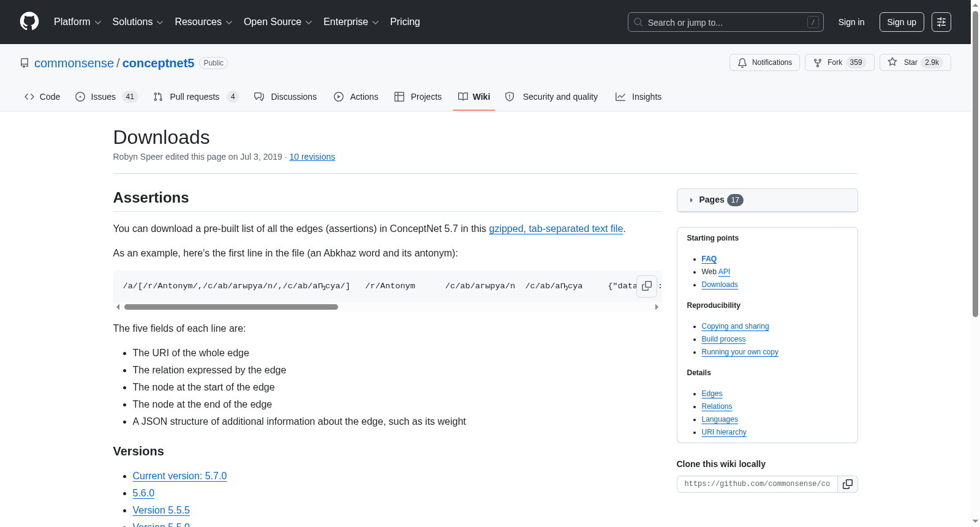Click the Actions play icon

[339, 97]
